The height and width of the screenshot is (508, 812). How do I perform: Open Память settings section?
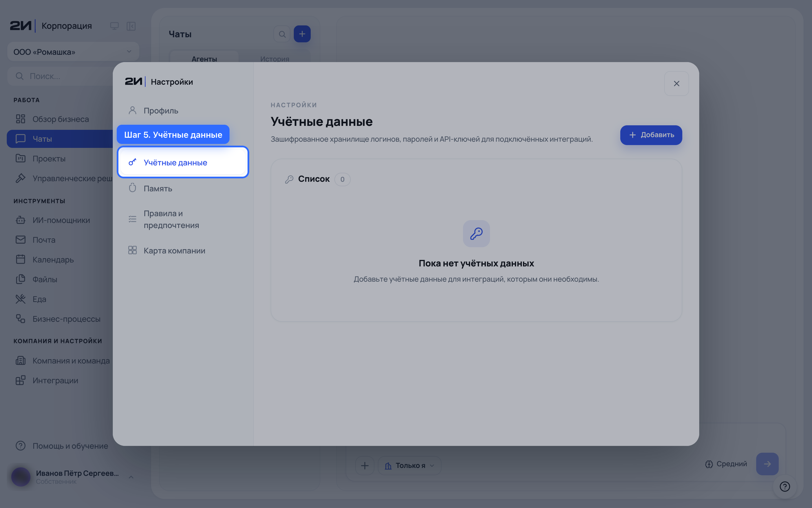tap(183, 188)
